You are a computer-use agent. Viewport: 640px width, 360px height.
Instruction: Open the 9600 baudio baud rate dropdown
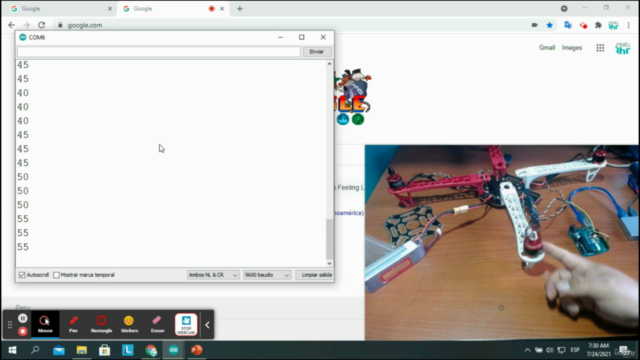coord(267,275)
